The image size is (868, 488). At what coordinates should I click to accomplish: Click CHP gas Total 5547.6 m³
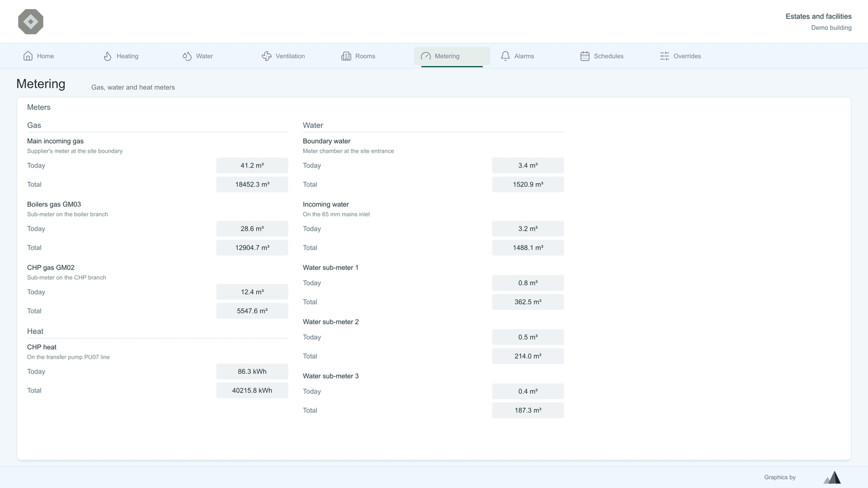click(x=252, y=311)
